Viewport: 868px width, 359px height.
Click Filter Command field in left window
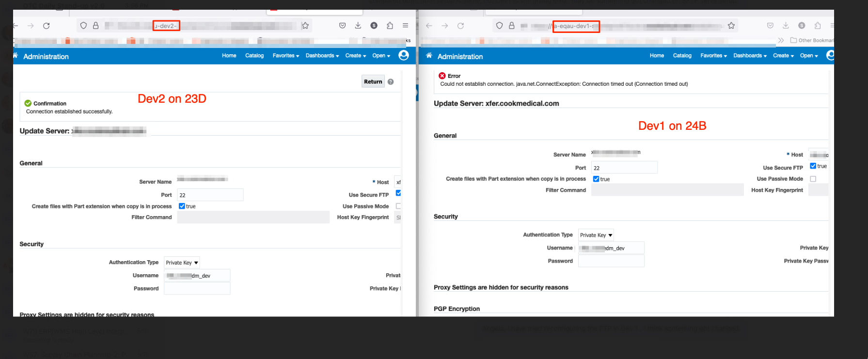(x=253, y=217)
